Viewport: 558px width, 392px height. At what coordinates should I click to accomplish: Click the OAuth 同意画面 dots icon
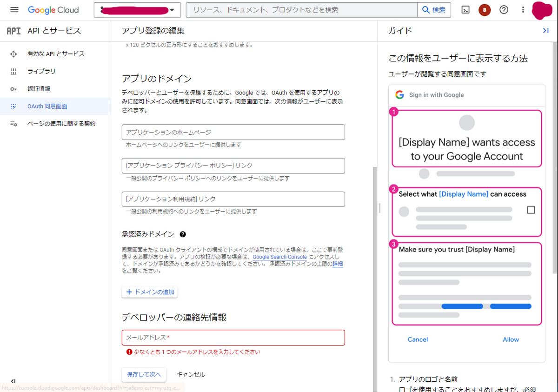pos(13,106)
